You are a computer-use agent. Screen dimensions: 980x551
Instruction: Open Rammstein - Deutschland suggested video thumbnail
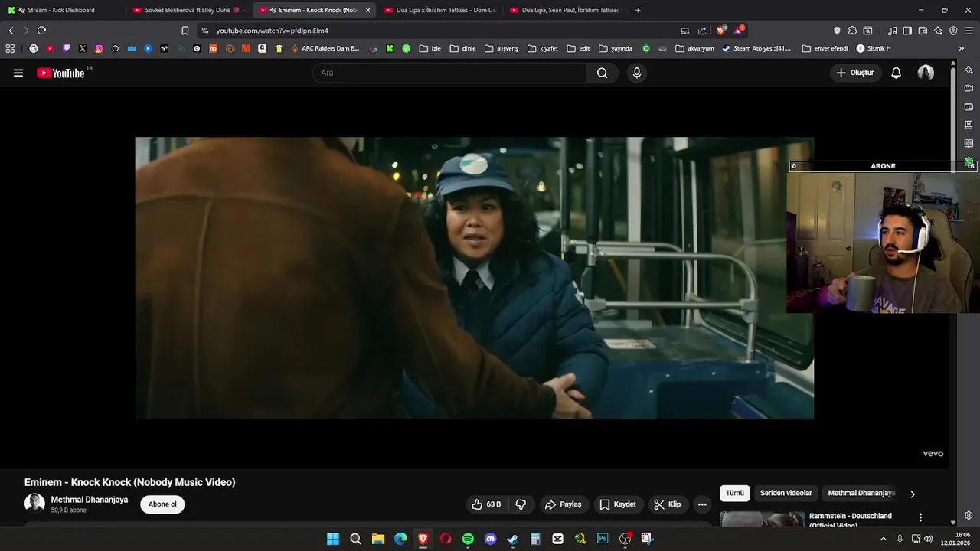[763, 519]
